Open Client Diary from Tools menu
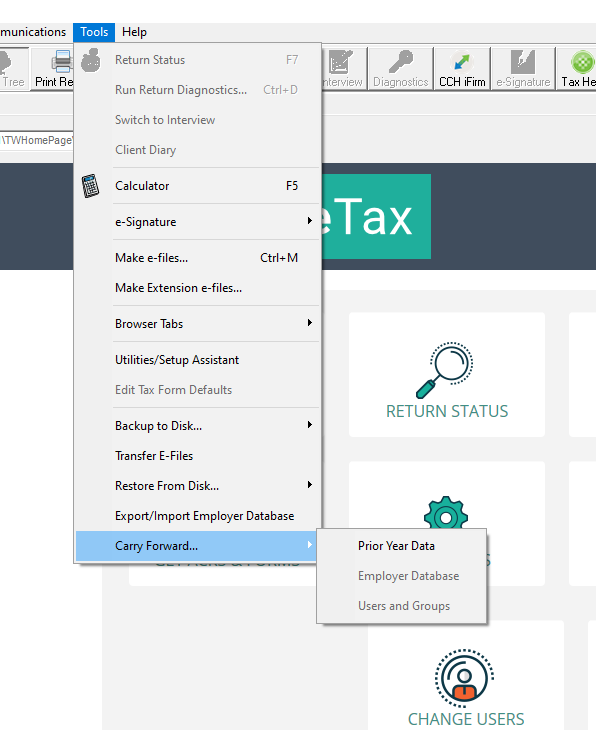Image resolution: width=596 pixels, height=730 pixels. point(198,150)
